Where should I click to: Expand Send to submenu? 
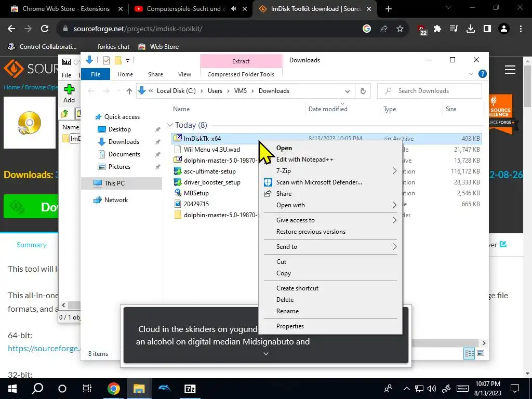click(394, 247)
